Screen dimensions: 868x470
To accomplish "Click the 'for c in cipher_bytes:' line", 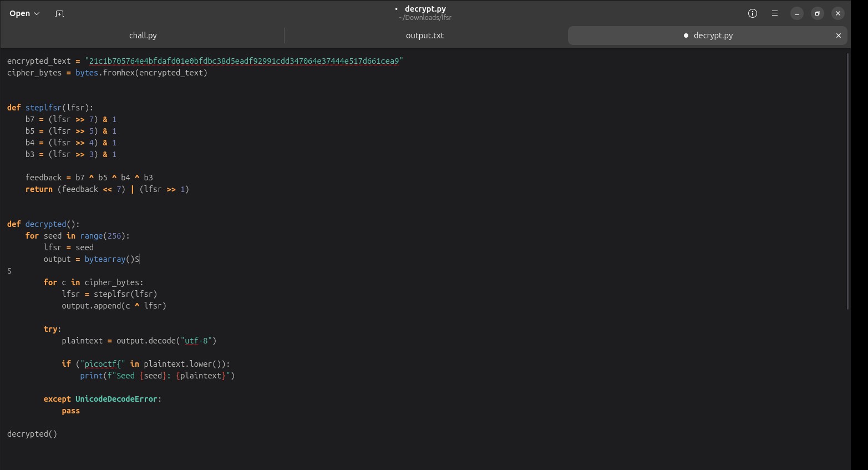I will [94, 282].
